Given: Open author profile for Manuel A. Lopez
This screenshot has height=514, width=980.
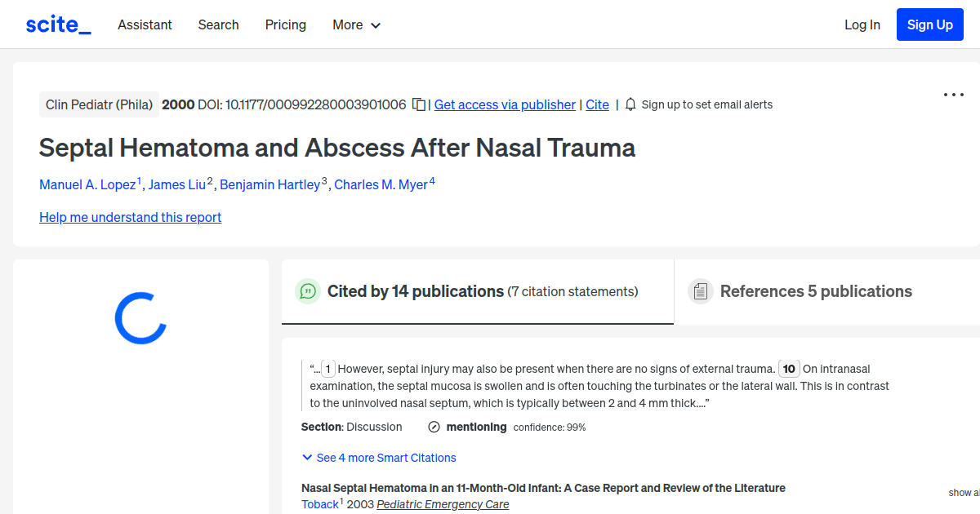Looking at the screenshot, I should click(x=88, y=184).
